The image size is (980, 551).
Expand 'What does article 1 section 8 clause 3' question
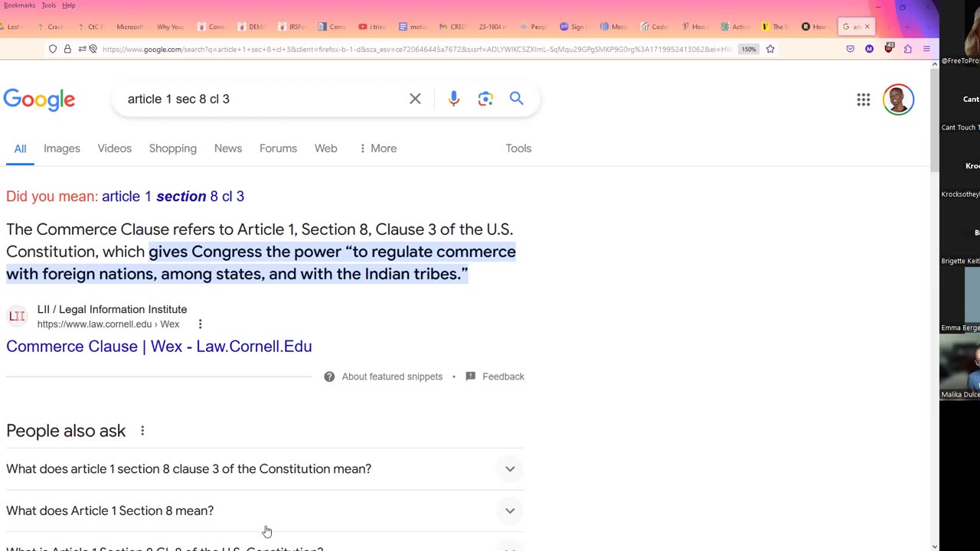[x=265, y=469]
